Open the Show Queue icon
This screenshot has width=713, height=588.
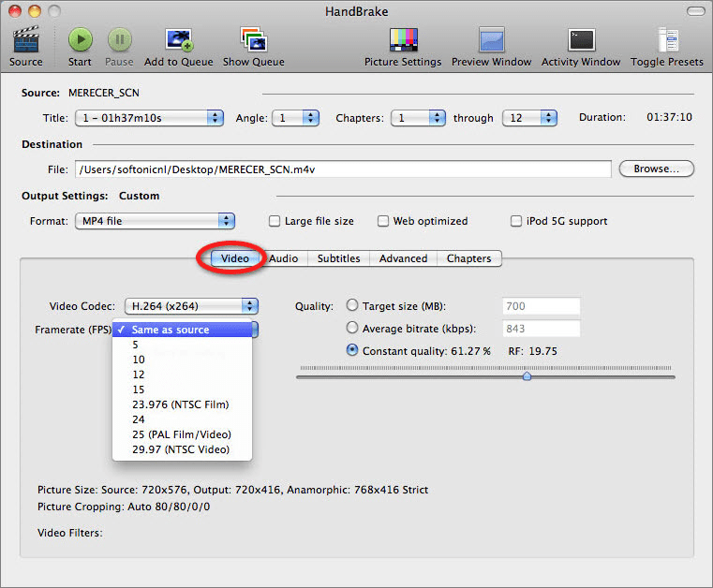coord(254,39)
